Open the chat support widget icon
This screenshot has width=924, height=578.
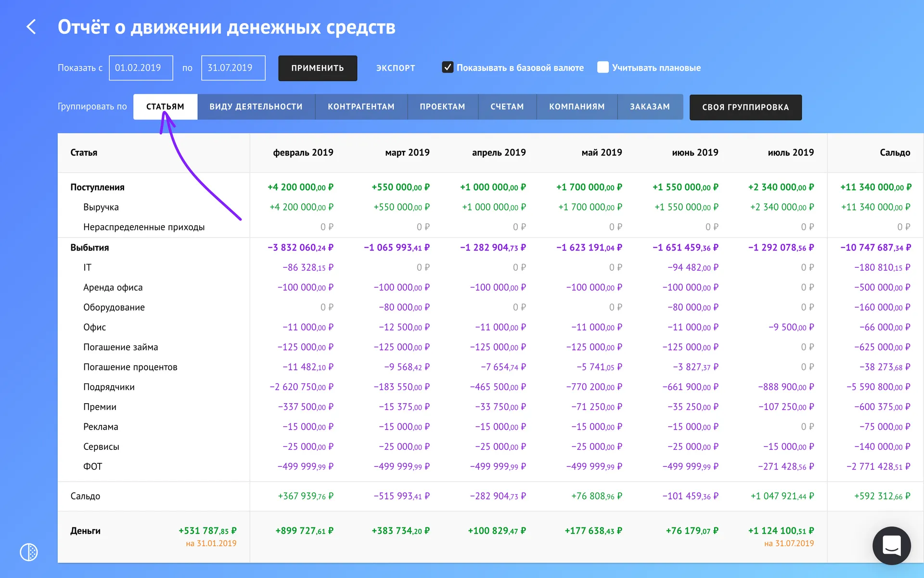pyautogui.click(x=891, y=545)
